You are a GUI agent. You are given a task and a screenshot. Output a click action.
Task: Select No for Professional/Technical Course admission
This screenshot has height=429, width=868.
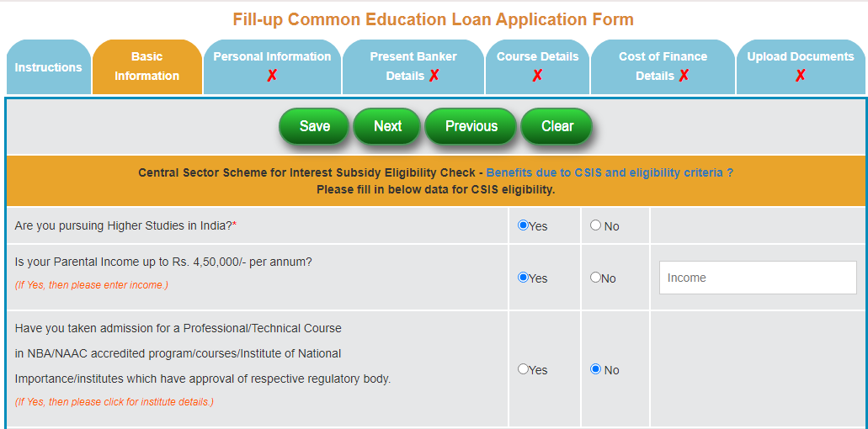tap(596, 369)
